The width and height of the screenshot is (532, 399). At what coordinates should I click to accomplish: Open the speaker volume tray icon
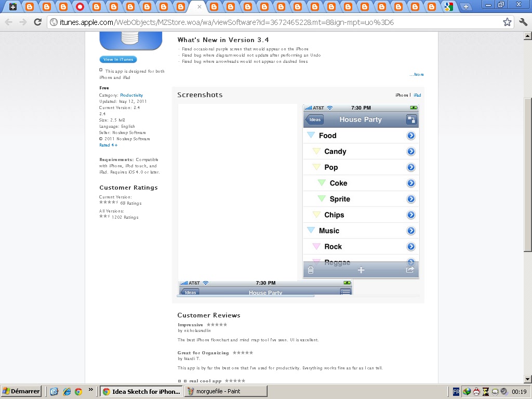point(504,392)
